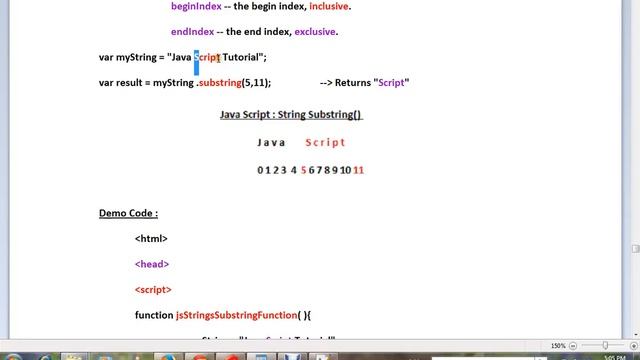Place cursor on 'var myString' text
The height and width of the screenshot is (360, 640).
point(127,57)
